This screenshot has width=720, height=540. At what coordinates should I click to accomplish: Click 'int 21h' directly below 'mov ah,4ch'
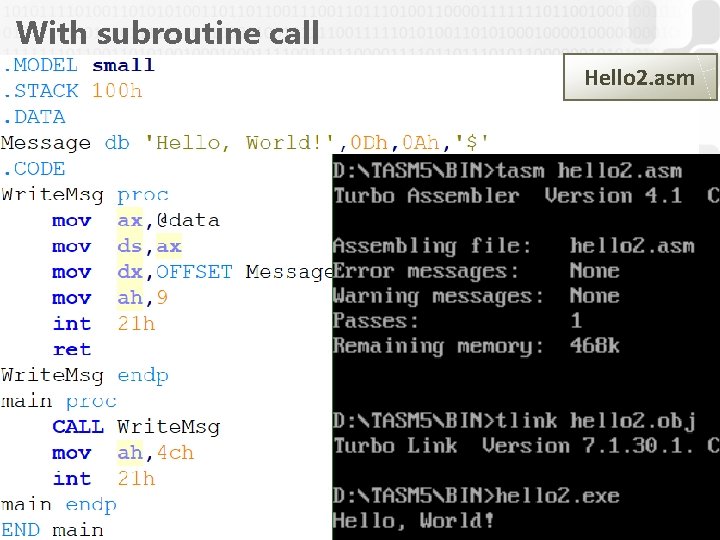pos(104,478)
